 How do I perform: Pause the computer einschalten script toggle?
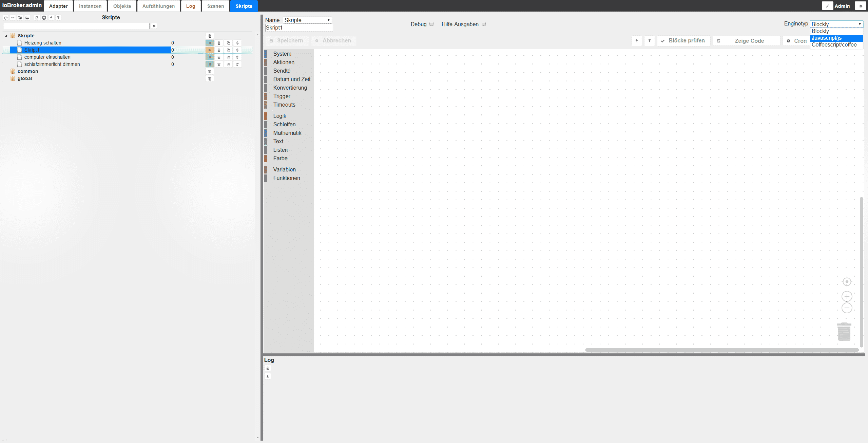click(210, 57)
